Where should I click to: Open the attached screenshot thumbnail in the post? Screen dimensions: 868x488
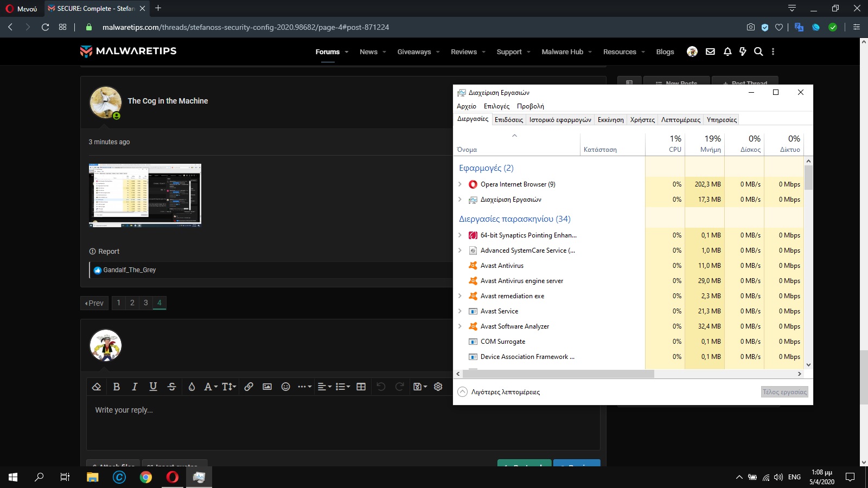145,195
